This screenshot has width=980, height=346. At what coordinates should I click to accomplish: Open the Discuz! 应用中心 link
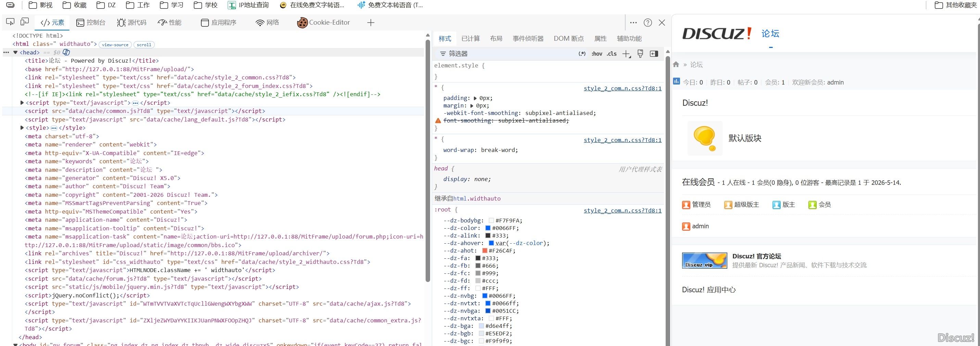click(x=709, y=290)
